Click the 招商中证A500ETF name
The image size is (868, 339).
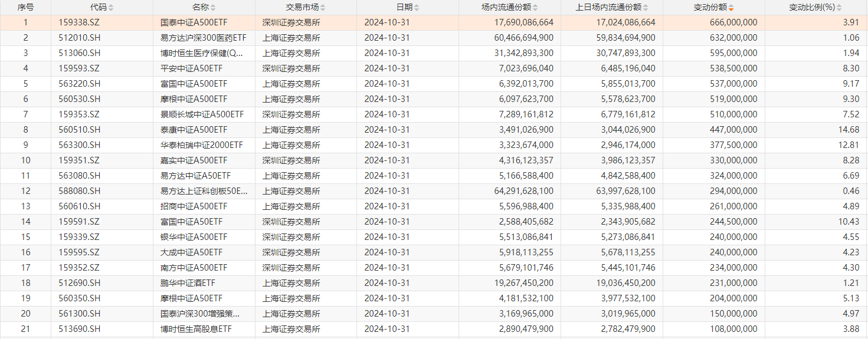point(194,206)
